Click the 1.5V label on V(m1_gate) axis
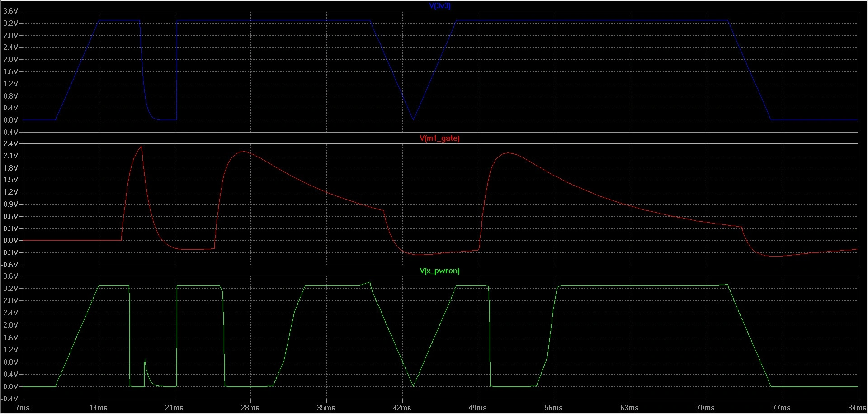This screenshot has height=414, width=868. 11,180
